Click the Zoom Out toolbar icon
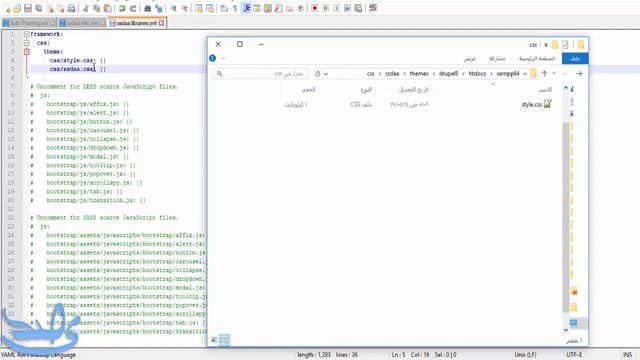 coord(184,9)
